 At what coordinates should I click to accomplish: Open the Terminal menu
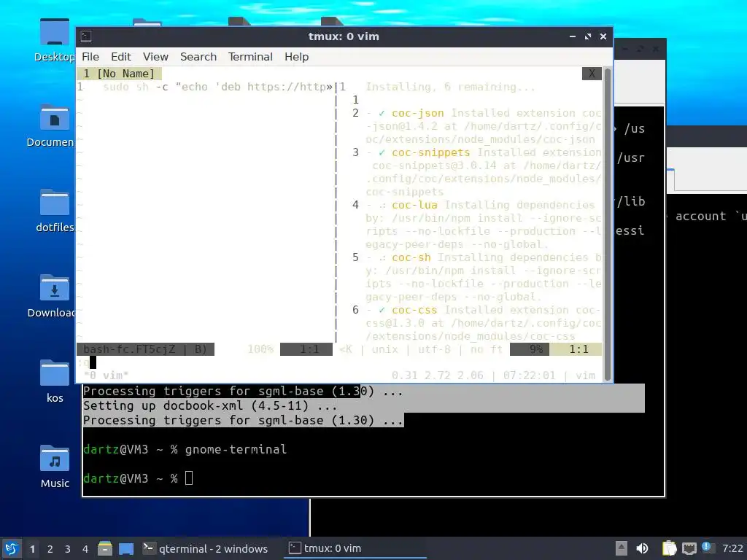click(250, 57)
